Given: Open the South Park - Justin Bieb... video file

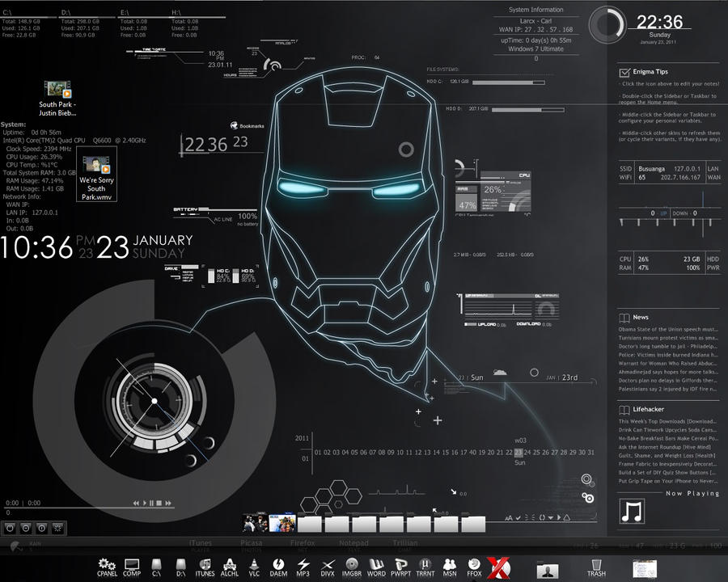Looking at the screenshot, I should pyautogui.click(x=57, y=99).
